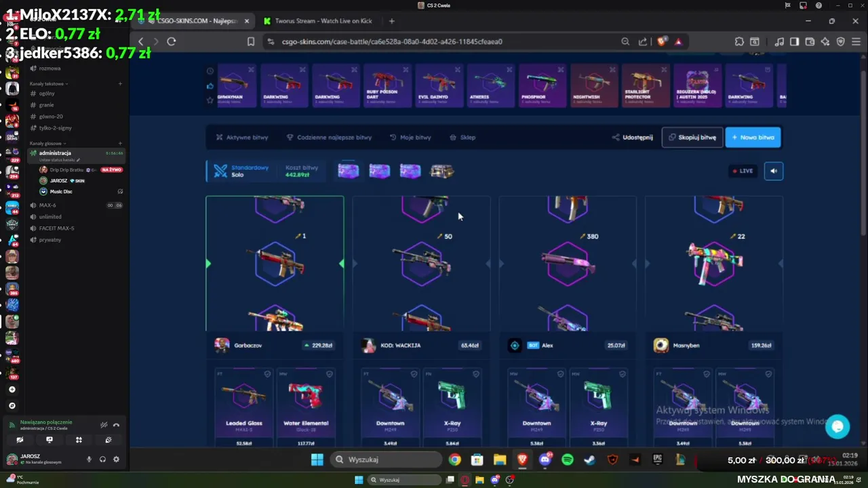The width and height of the screenshot is (868, 488).
Task: Click the Brave Rewards triangle icon
Action: [677, 41]
